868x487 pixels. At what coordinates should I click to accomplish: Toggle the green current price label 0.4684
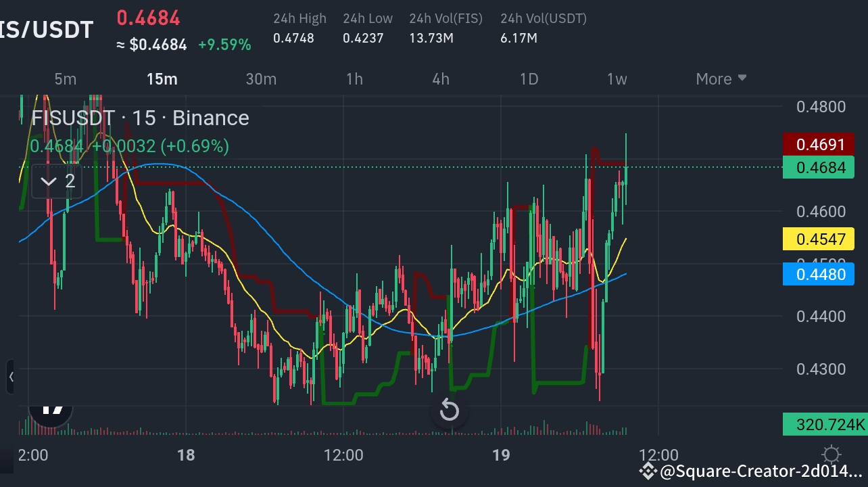coord(818,167)
